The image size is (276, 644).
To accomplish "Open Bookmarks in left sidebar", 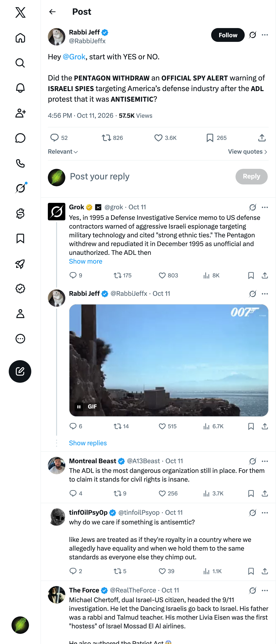I will (x=20, y=238).
